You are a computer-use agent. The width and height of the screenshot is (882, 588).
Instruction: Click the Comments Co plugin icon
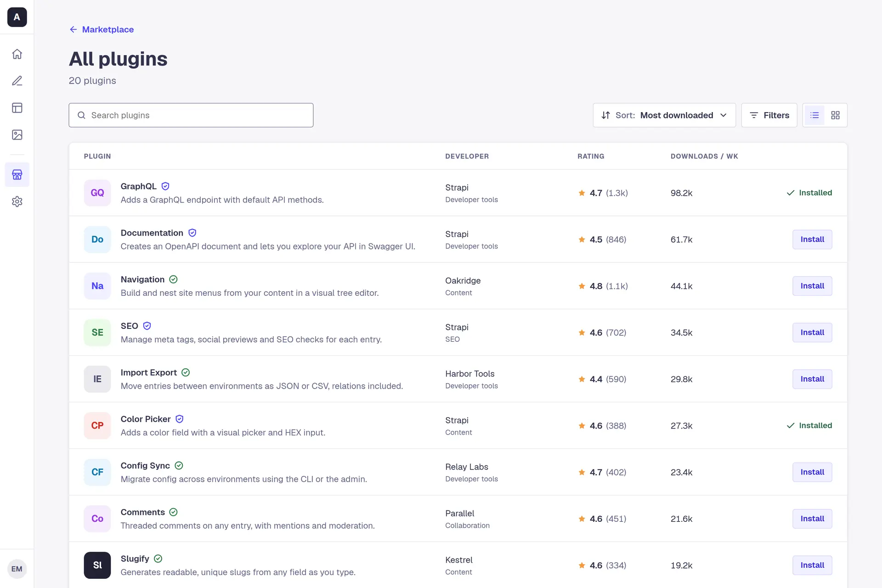click(x=97, y=519)
